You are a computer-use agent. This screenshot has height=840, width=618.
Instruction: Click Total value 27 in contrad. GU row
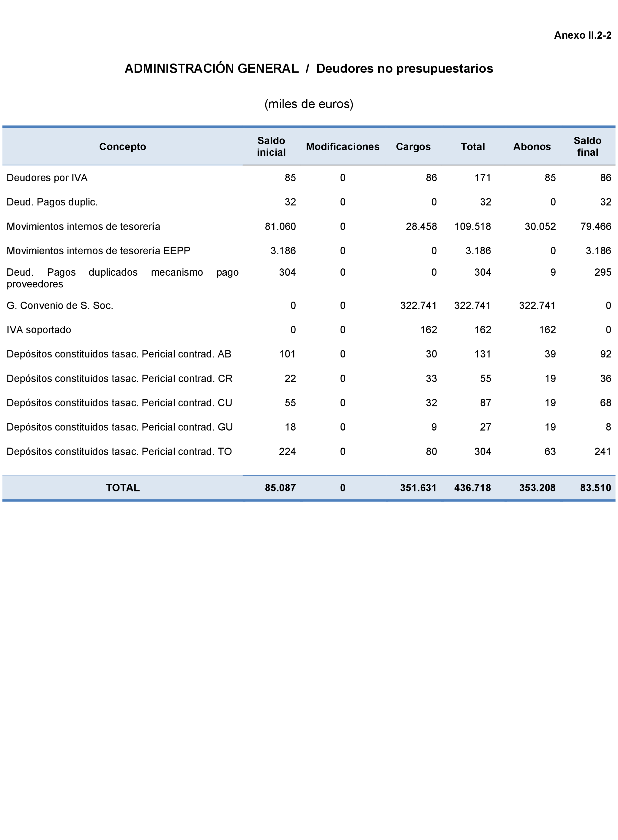coord(485,427)
